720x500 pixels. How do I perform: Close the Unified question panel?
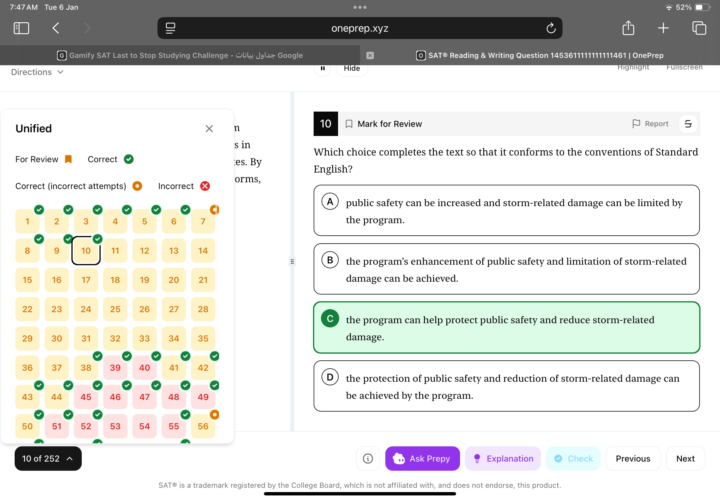click(209, 129)
